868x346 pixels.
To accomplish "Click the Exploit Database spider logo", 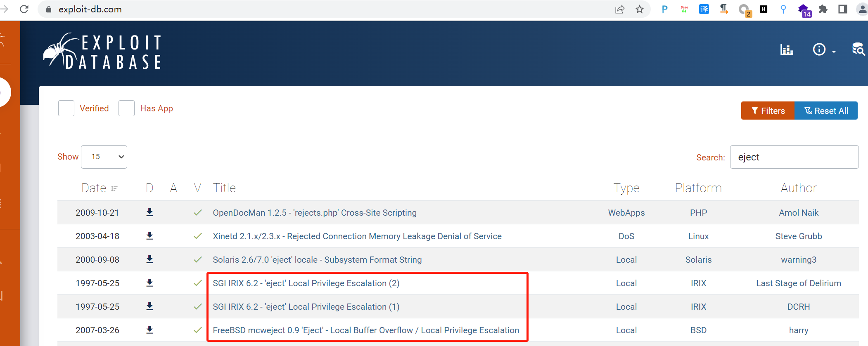I will point(102,51).
